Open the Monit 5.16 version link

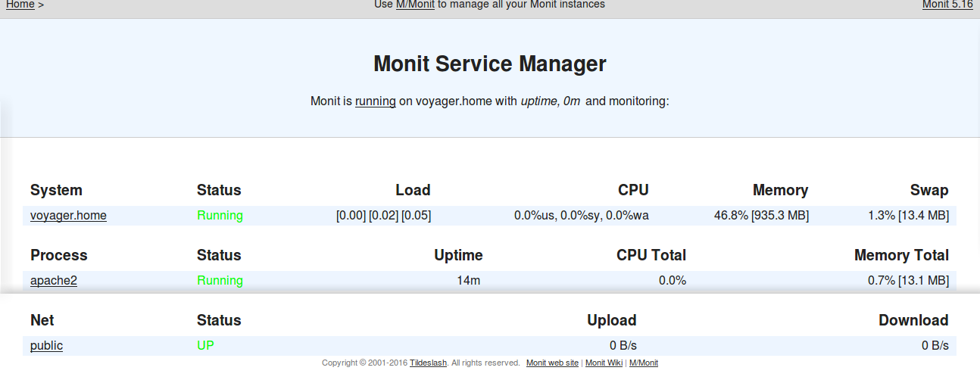pos(947,5)
